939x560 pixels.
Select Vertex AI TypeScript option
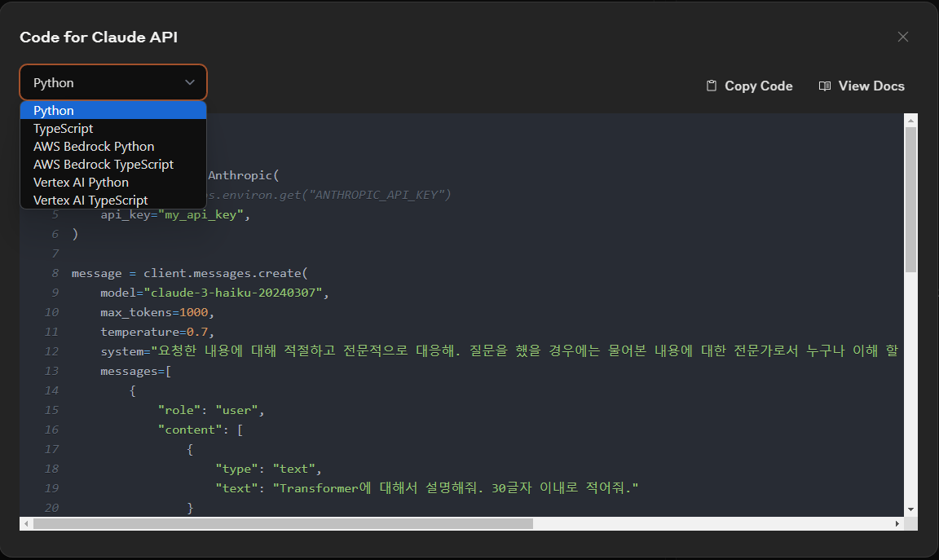point(113,200)
